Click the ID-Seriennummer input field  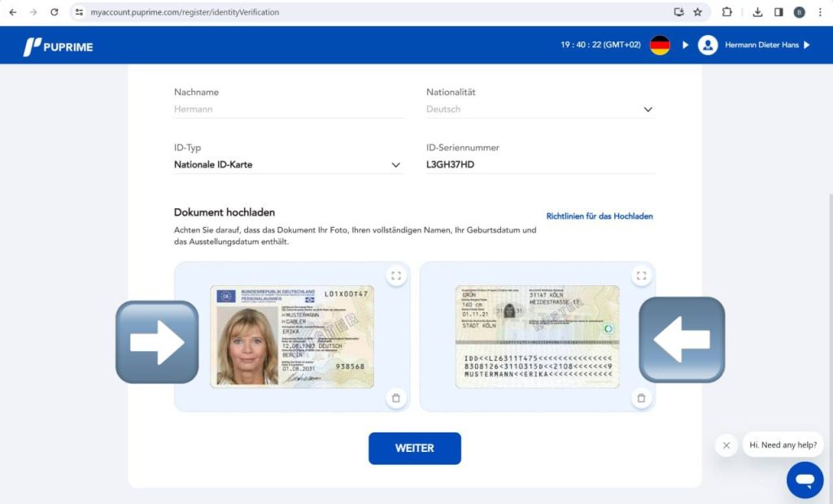coord(540,165)
